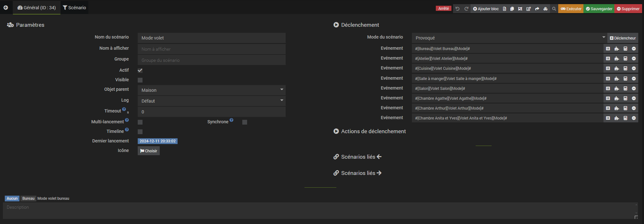Open the Mode du scénario dropdown
This screenshot has width=644, height=224.
click(x=509, y=38)
